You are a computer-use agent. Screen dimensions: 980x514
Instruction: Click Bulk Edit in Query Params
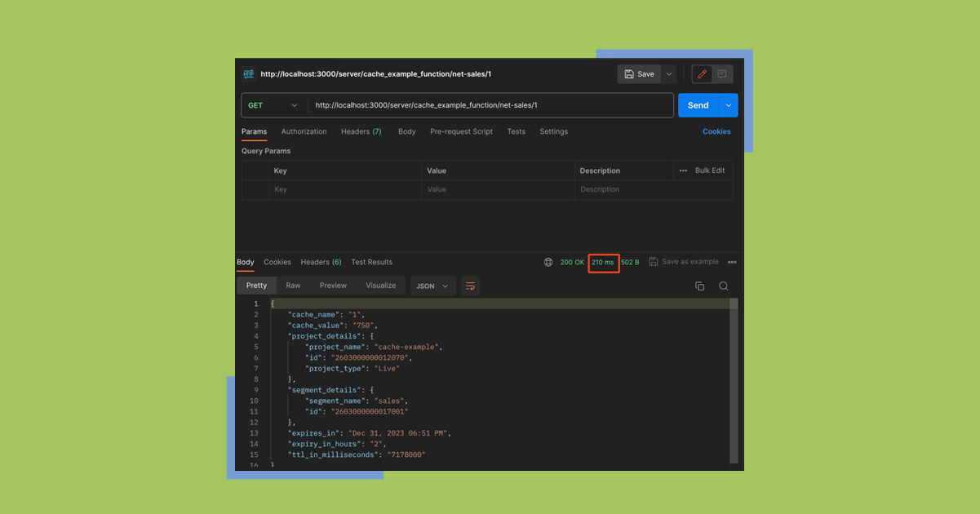pyautogui.click(x=710, y=171)
